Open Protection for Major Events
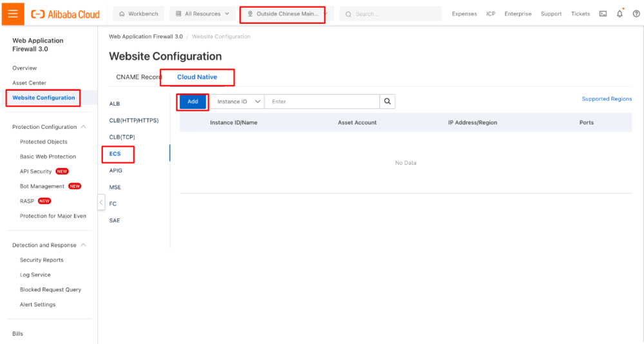The image size is (644, 344). (x=53, y=216)
